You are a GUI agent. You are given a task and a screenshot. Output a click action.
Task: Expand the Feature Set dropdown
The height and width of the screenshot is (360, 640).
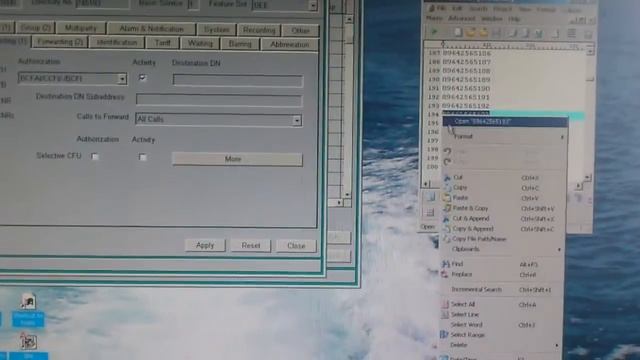pos(313,6)
